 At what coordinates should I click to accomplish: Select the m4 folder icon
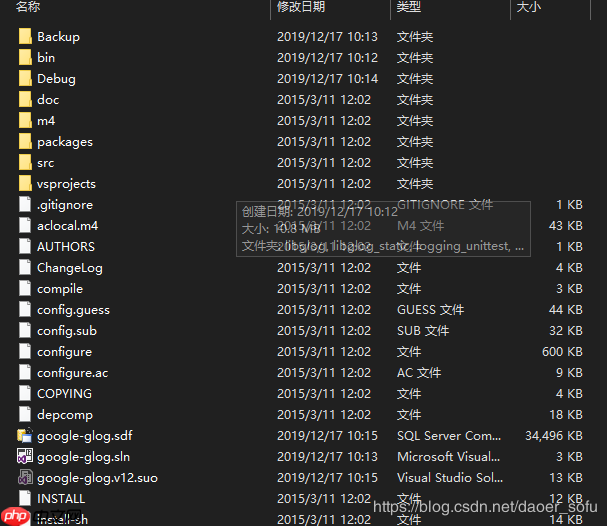coord(25,120)
